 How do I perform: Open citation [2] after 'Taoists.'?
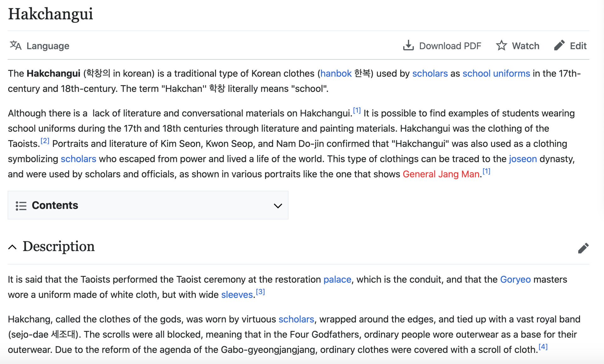tap(45, 141)
